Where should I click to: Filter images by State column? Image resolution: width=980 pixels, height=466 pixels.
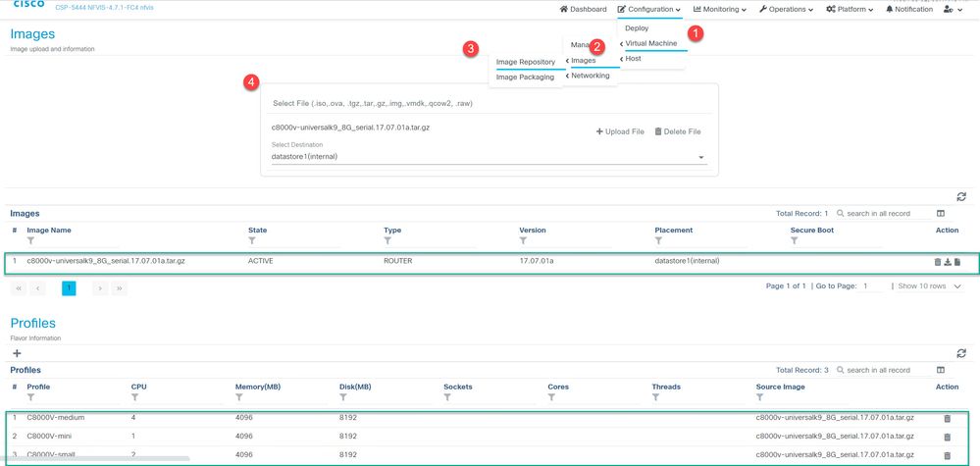point(252,240)
